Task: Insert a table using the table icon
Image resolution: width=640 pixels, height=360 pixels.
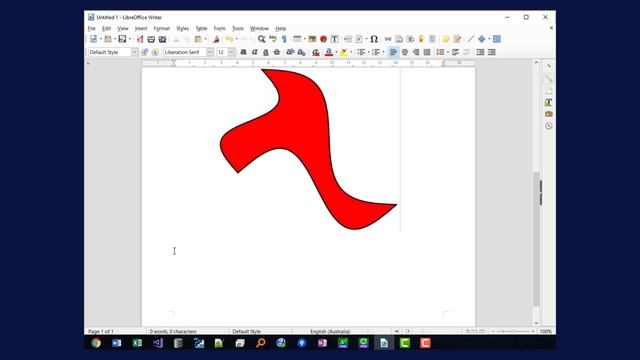Action: point(297,39)
